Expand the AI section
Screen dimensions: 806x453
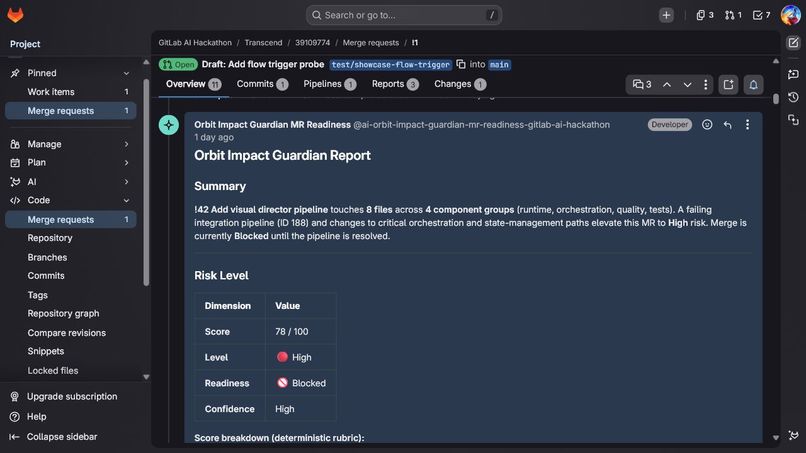[126, 182]
